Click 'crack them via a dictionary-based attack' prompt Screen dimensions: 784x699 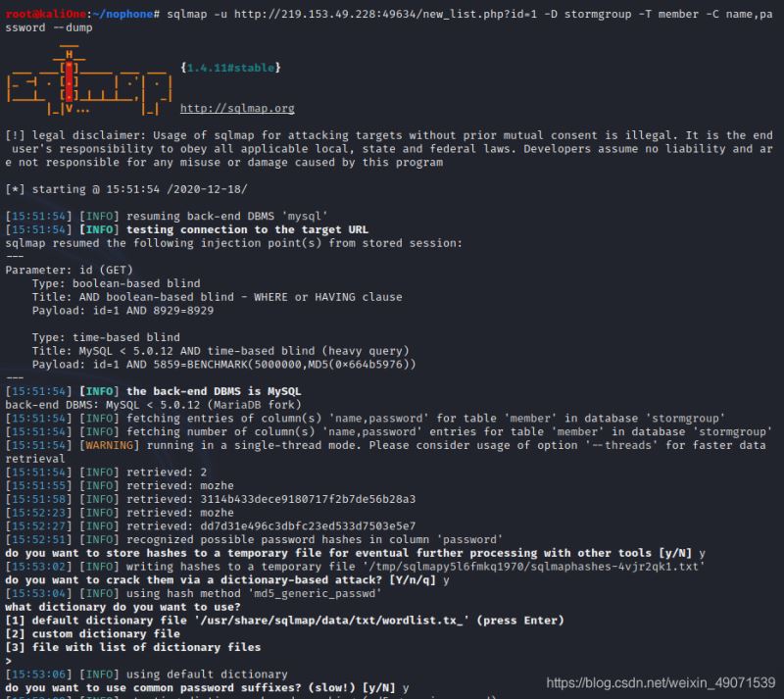[227, 580]
